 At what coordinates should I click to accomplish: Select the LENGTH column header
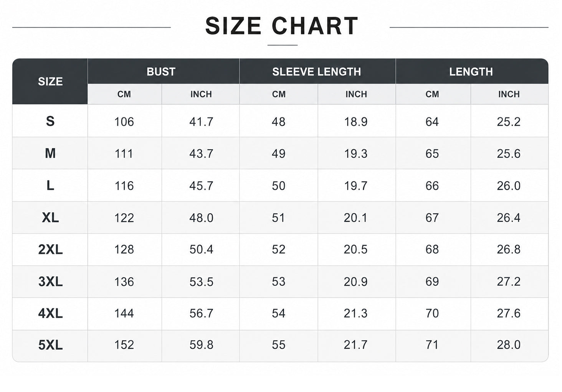(471, 72)
